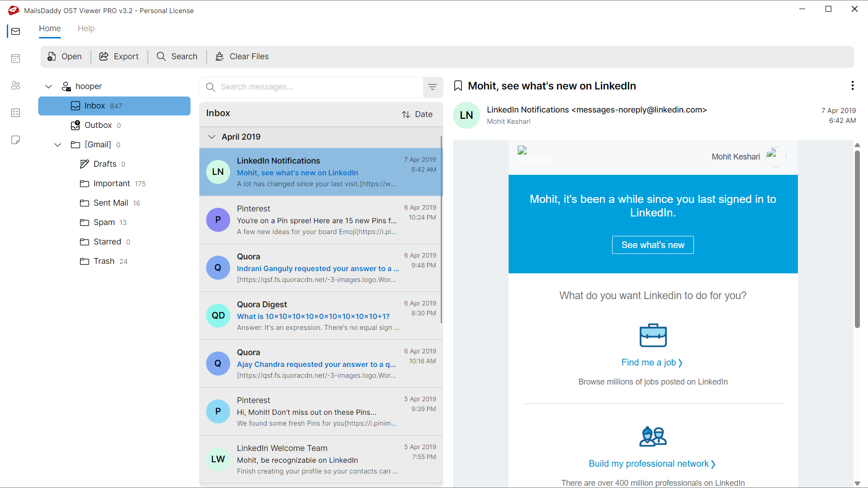Collapse the hooper account tree

click(49, 86)
